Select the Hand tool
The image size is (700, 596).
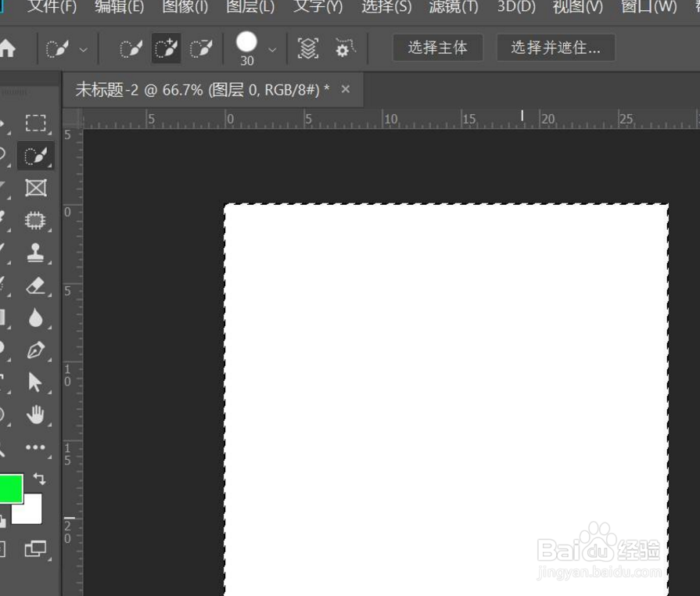[x=36, y=415]
